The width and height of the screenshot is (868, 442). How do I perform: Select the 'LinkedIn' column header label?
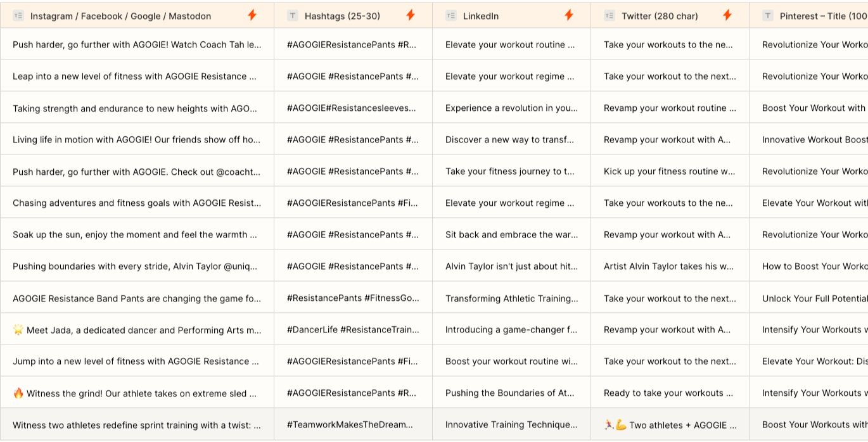tap(481, 16)
